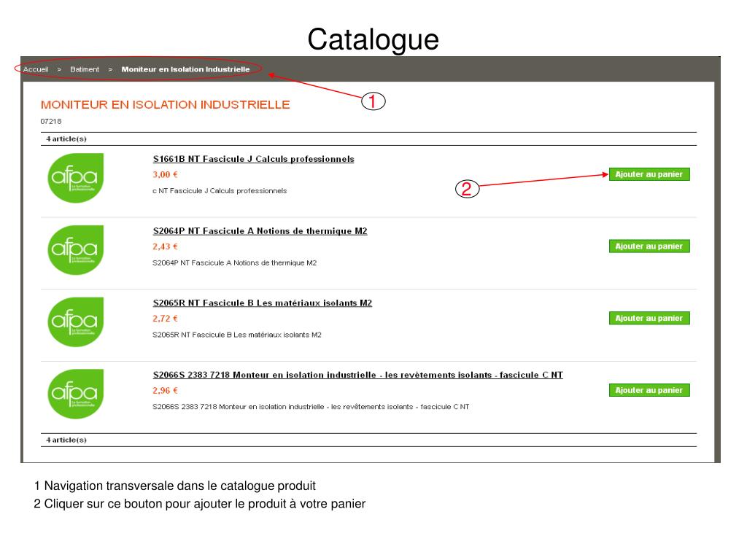Screen dimensions: 747x560
Task: Add S2066S fascicule C to the panier
Action: [x=649, y=390]
